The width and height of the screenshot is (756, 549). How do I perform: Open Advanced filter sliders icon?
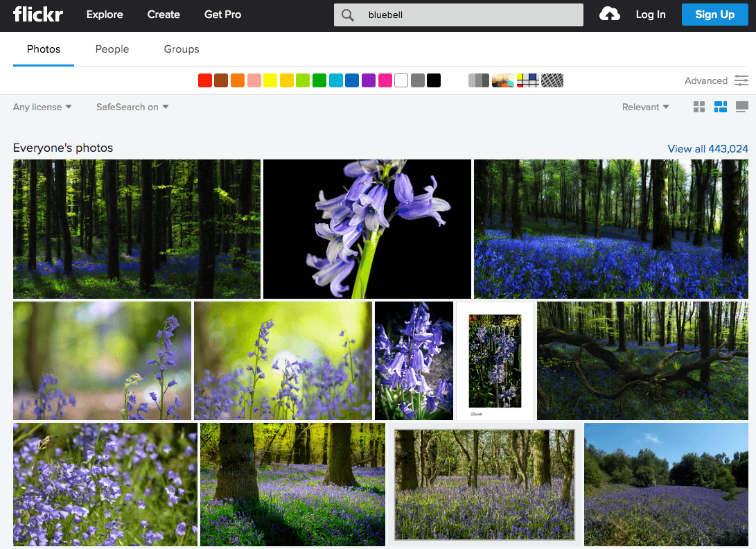[x=741, y=80]
